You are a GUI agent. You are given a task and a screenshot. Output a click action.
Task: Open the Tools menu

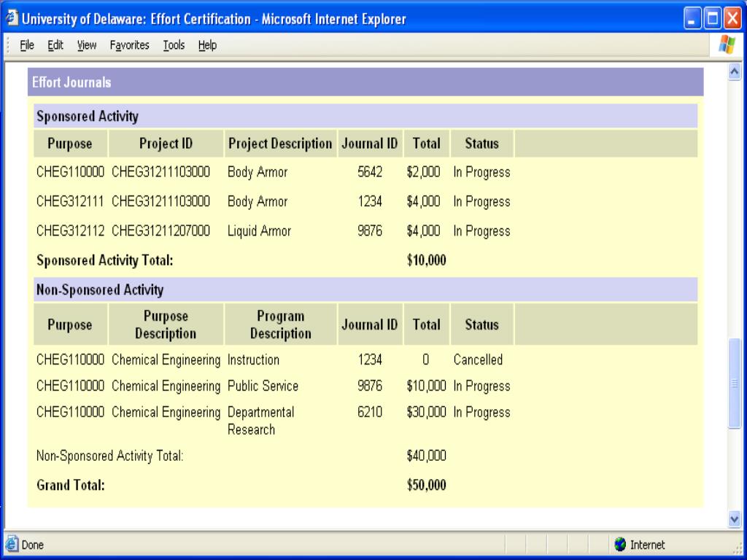point(174,45)
